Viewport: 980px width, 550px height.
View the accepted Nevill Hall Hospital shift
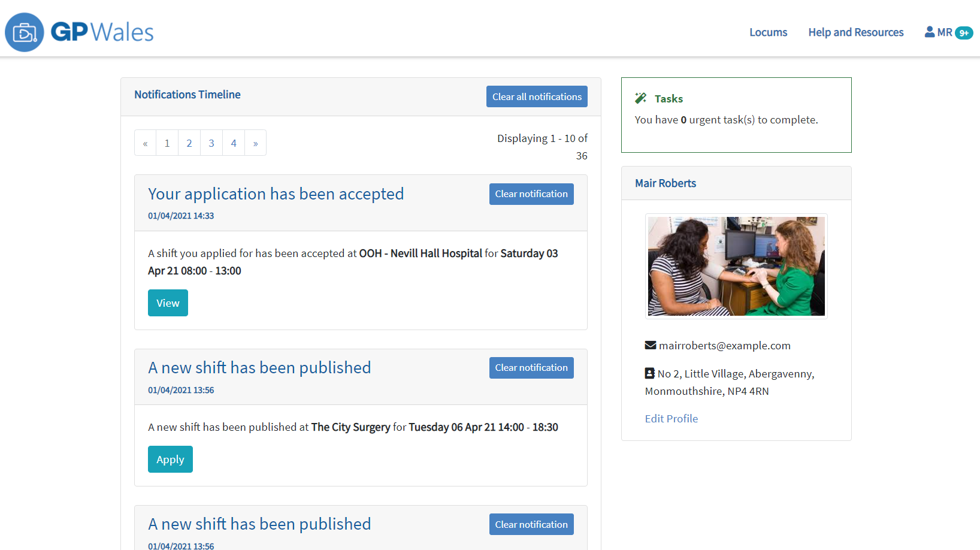pyautogui.click(x=168, y=303)
